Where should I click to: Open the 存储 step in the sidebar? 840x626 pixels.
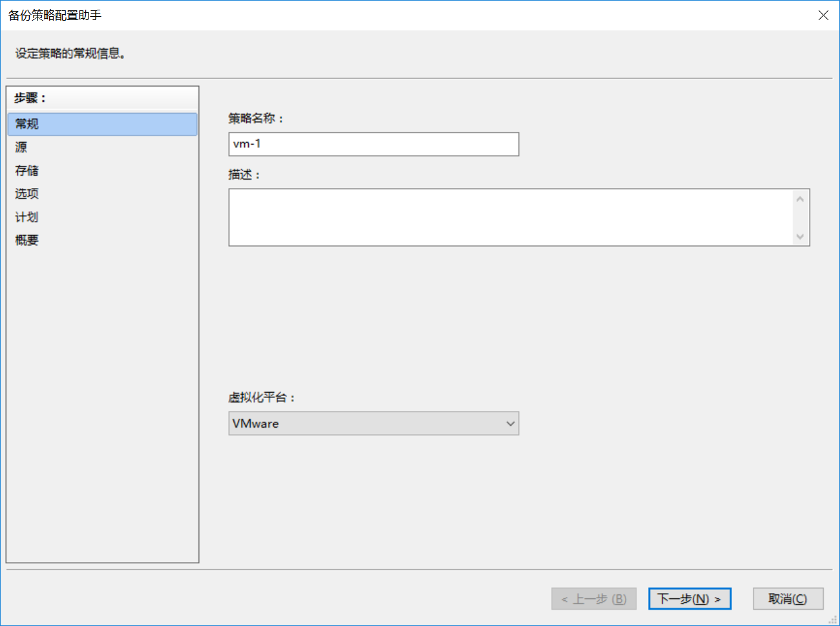pyautogui.click(x=27, y=171)
